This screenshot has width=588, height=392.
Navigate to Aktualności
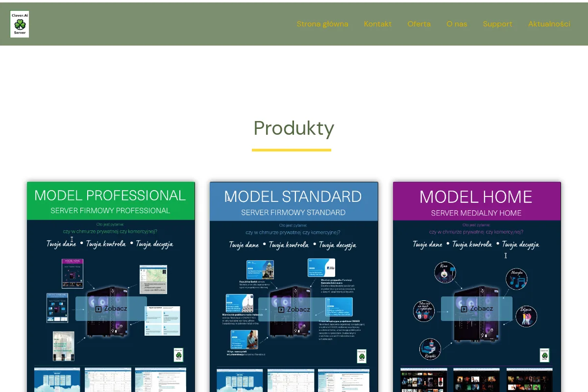pyautogui.click(x=549, y=24)
